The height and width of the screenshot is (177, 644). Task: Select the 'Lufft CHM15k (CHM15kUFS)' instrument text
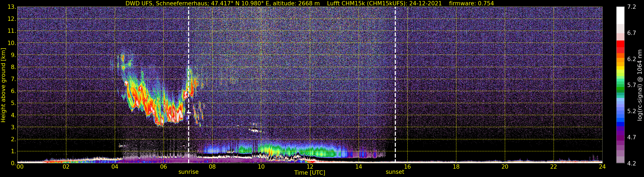tap(367, 3)
